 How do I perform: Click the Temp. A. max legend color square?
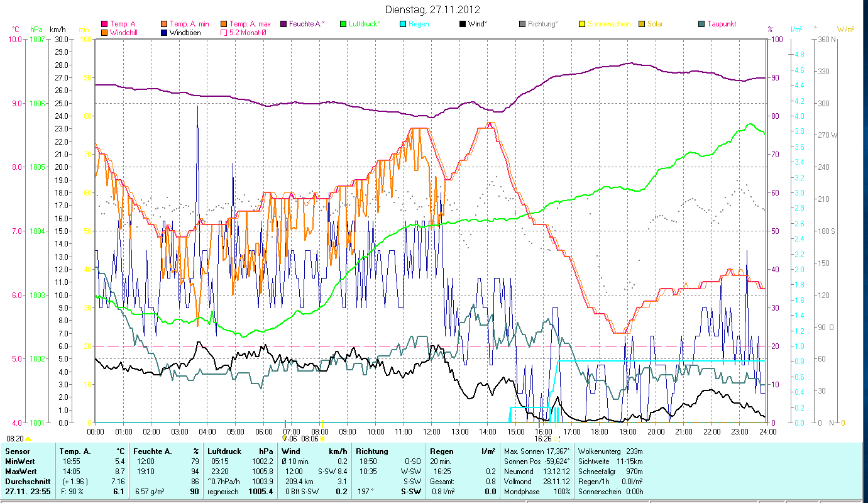224,24
